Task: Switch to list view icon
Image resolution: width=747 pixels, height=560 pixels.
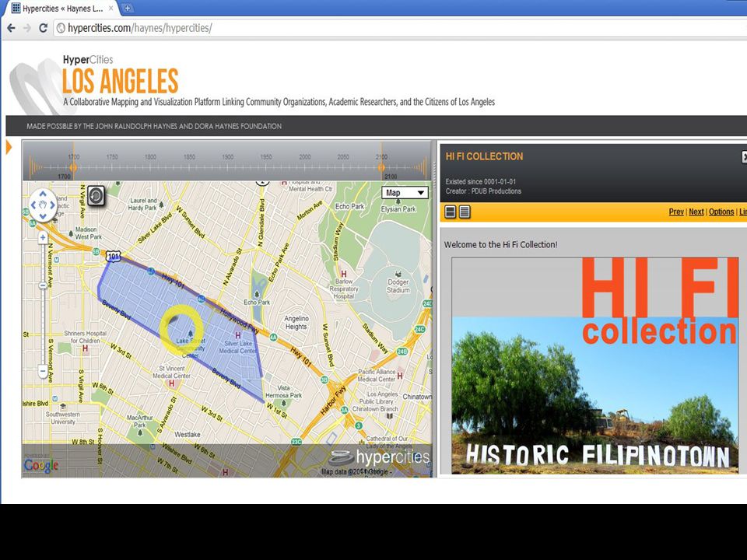Action: coord(465,212)
